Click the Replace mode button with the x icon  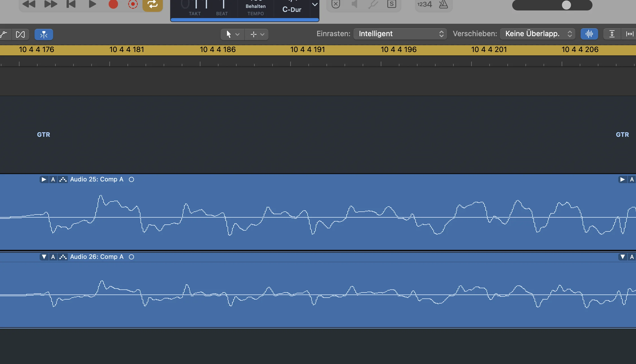click(336, 4)
